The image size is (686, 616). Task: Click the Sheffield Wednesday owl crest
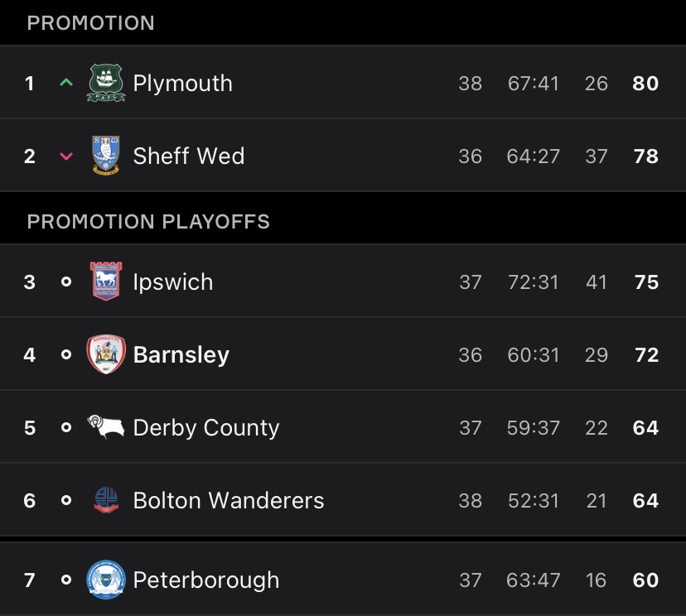(106, 156)
